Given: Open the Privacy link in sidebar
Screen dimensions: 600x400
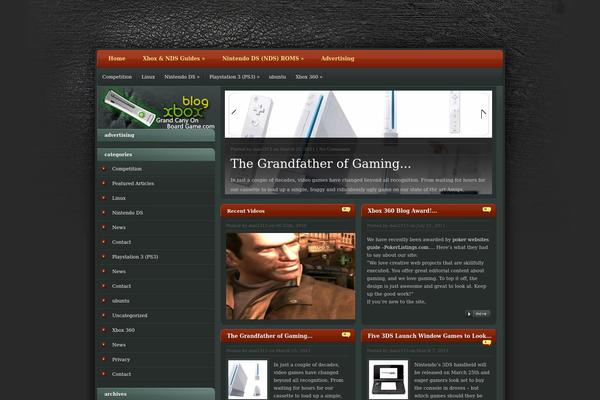Looking at the screenshot, I should point(121,359).
